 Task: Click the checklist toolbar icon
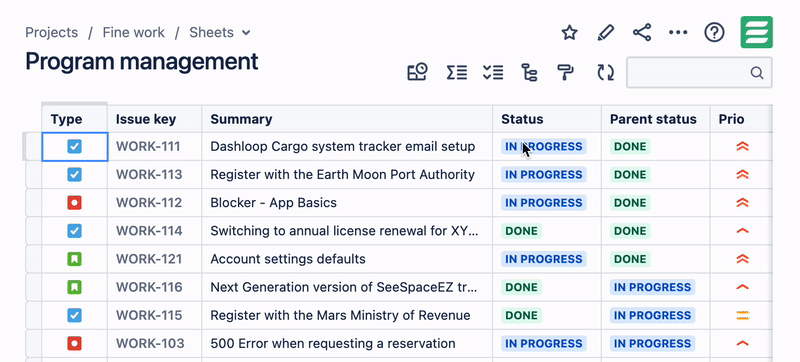point(493,72)
